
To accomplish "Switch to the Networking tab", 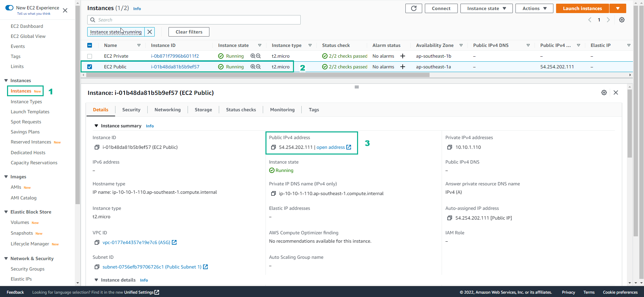I will tap(167, 110).
